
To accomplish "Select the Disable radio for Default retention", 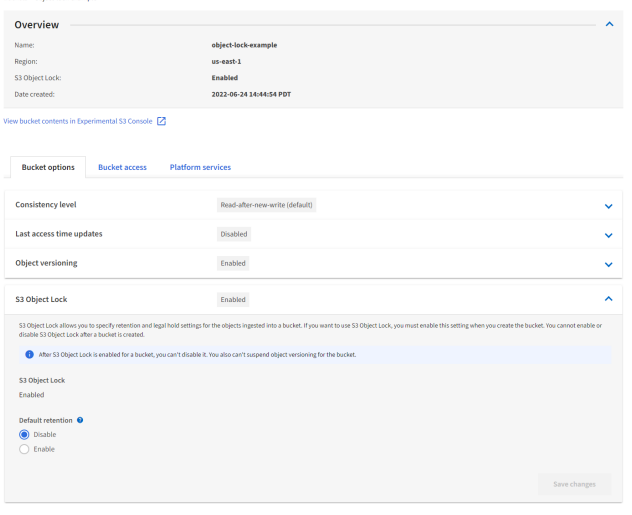I will point(26,434).
